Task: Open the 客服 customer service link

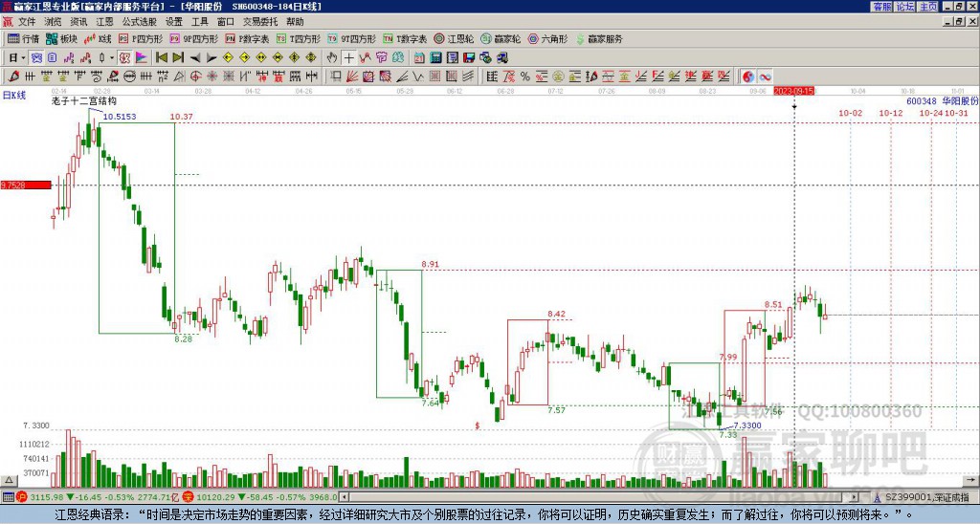Action: [882, 7]
